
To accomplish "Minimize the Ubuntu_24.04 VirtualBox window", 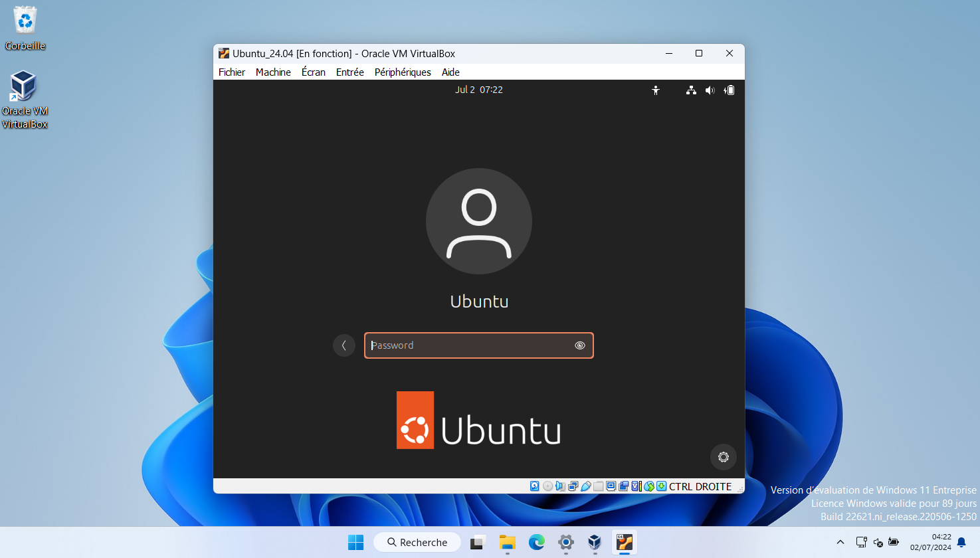I will [x=669, y=53].
